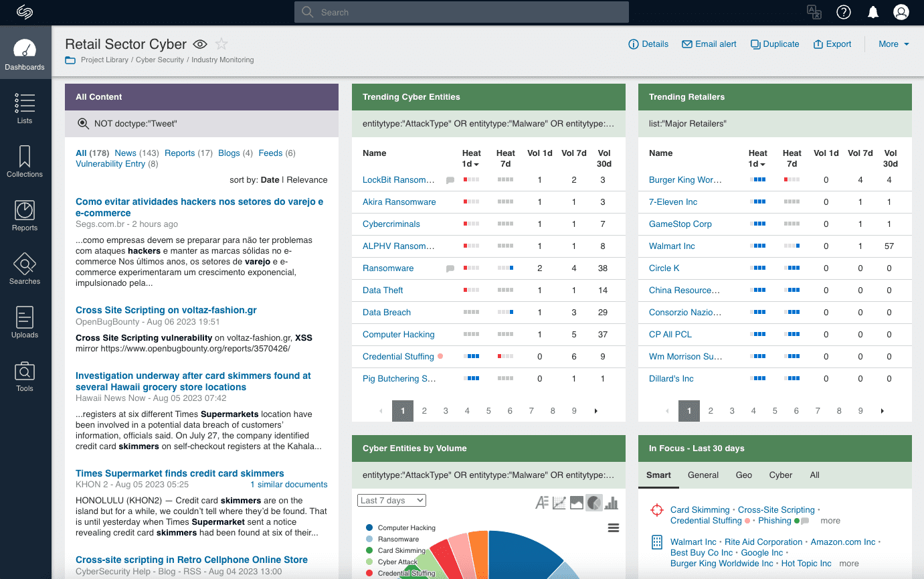Select the Geo tab in In Focus
Screen dimensions: 924x579
[x=744, y=475]
